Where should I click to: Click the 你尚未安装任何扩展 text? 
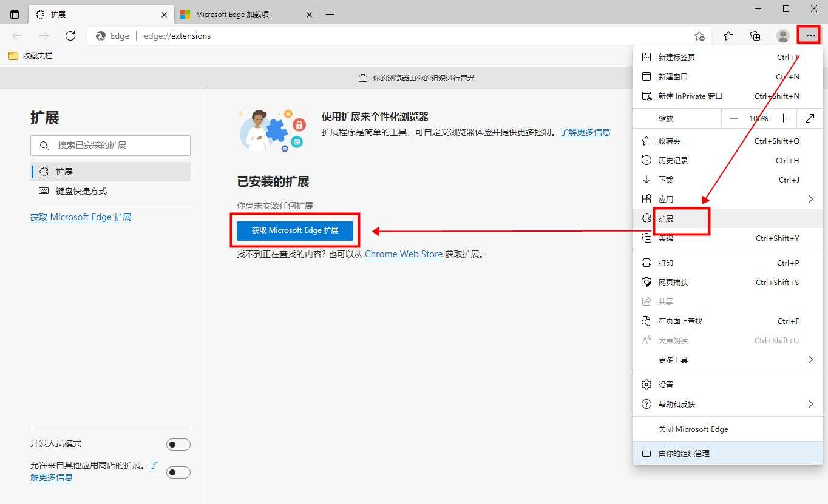275,206
